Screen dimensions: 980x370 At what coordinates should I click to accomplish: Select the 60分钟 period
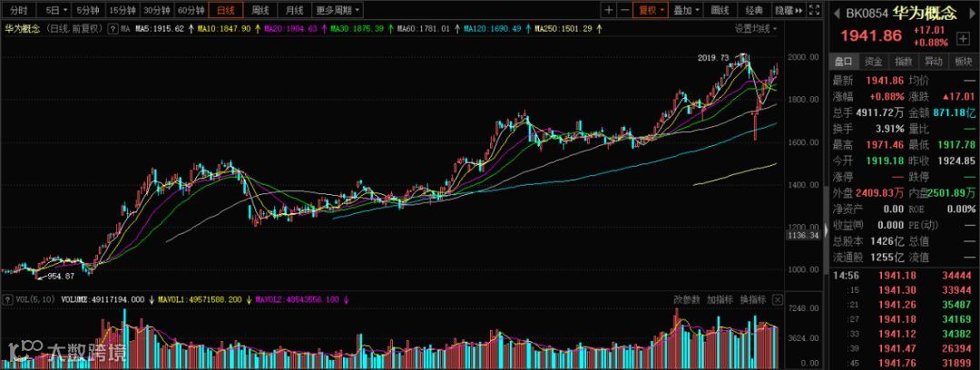tap(191, 10)
